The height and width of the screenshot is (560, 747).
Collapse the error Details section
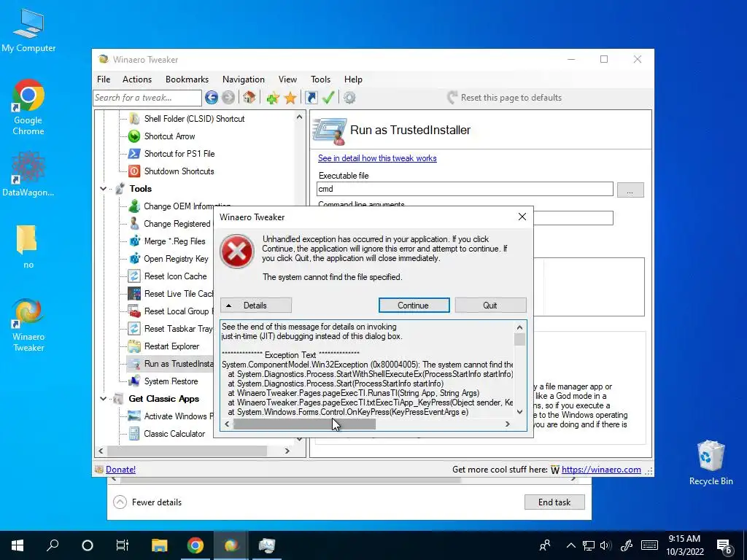(x=256, y=306)
